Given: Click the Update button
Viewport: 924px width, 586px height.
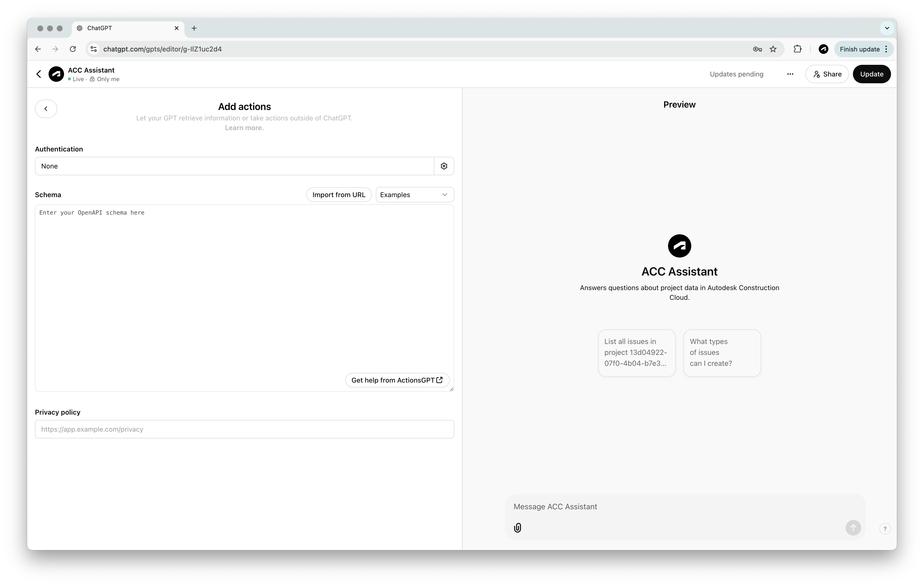Looking at the screenshot, I should 872,73.
